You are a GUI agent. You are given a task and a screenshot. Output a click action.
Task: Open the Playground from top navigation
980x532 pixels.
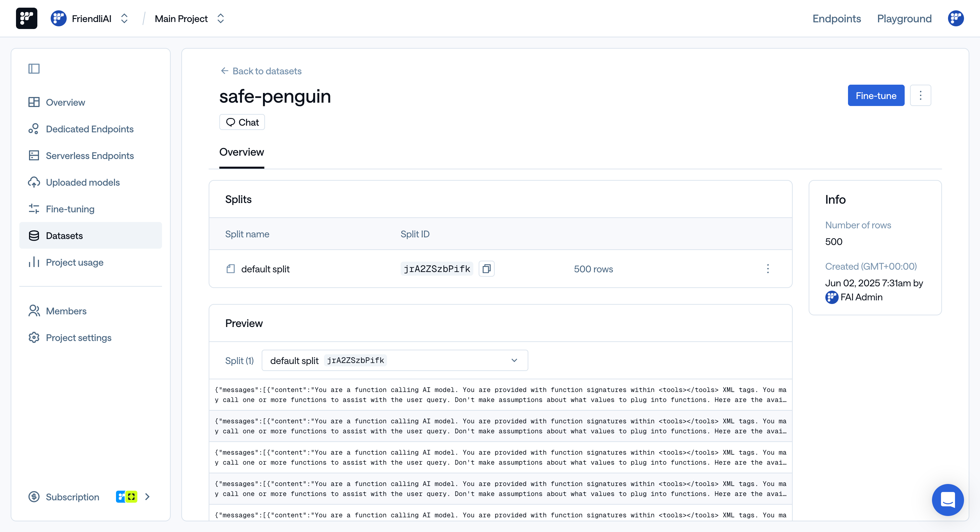click(x=904, y=18)
